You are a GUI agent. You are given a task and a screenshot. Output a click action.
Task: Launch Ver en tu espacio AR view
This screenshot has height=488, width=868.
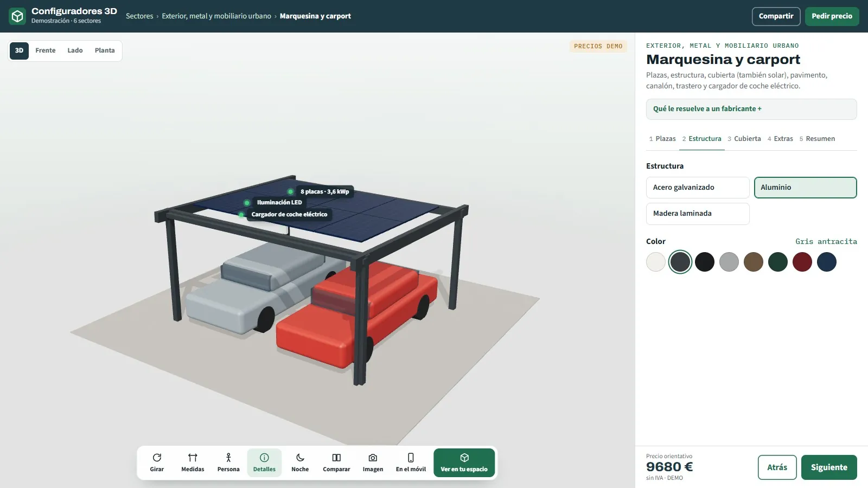point(464,463)
